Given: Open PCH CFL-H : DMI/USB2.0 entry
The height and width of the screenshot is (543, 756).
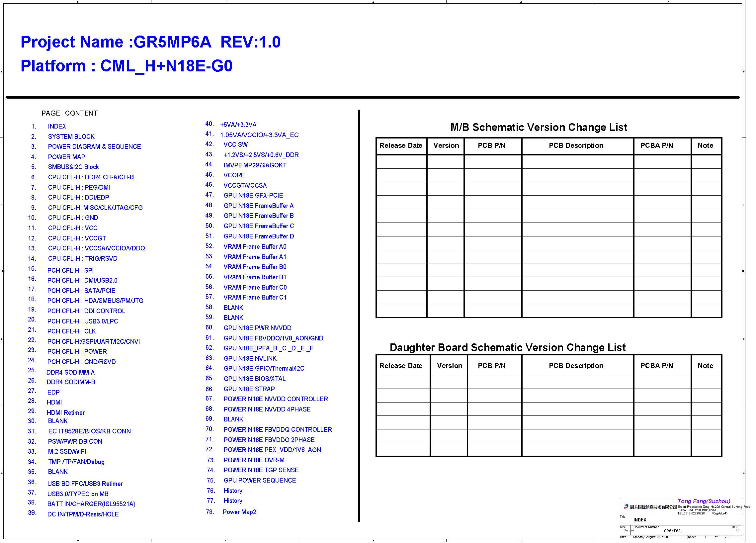Looking at the screenshot, I should [x=82, y=281].
